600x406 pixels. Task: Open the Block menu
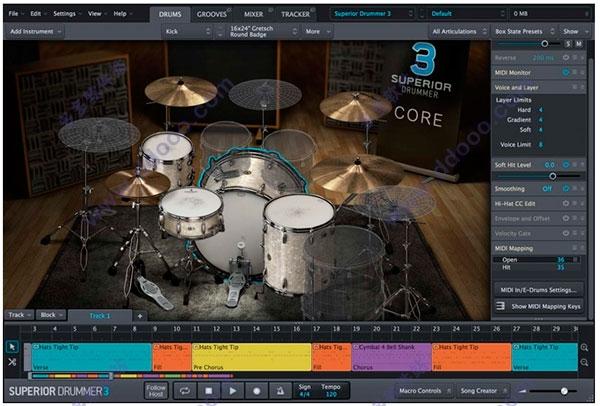click(51, 315)
